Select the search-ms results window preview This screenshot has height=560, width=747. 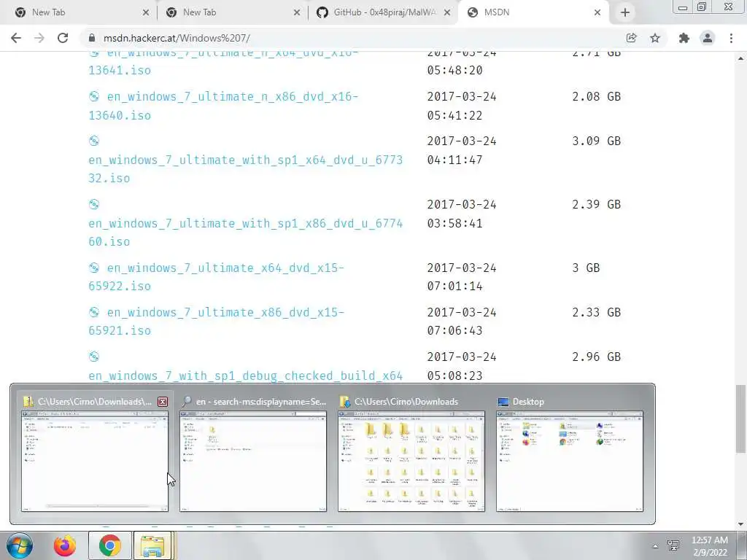[x=253, y=462]
